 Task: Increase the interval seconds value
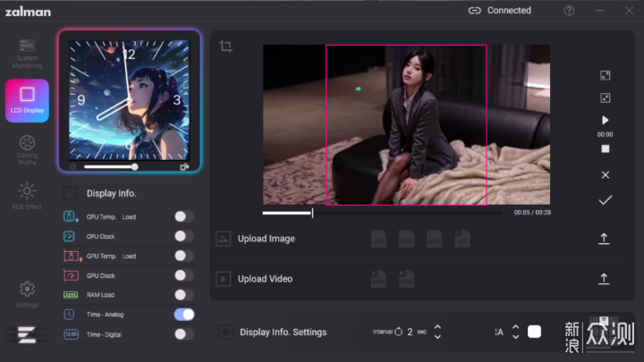[x=437, y=327]
